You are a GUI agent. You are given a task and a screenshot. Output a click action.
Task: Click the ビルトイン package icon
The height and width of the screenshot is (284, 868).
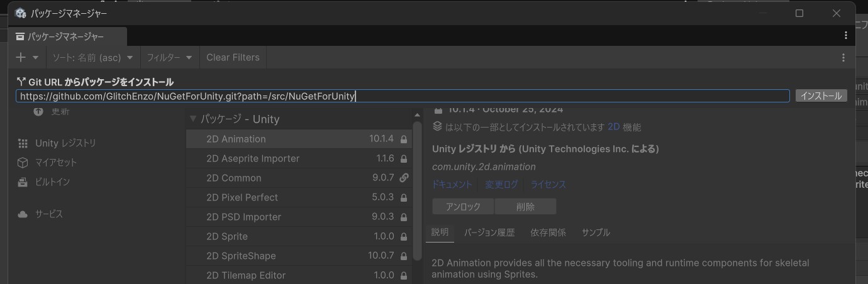23,182
